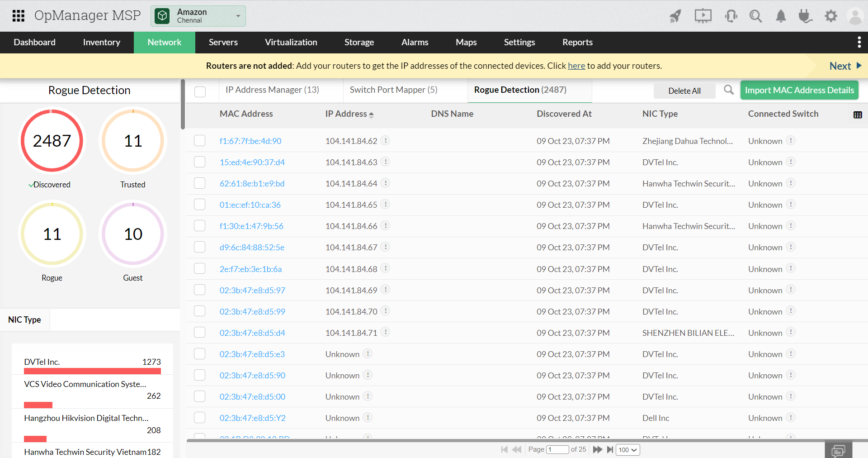The width and height of the screenshot is (868, 458).
Task: Click the Import MAC Address Details button
Action: click(799, 90)
